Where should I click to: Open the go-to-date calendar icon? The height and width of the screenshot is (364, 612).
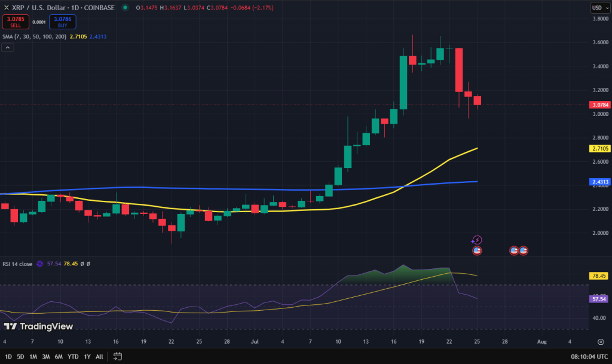118,356
